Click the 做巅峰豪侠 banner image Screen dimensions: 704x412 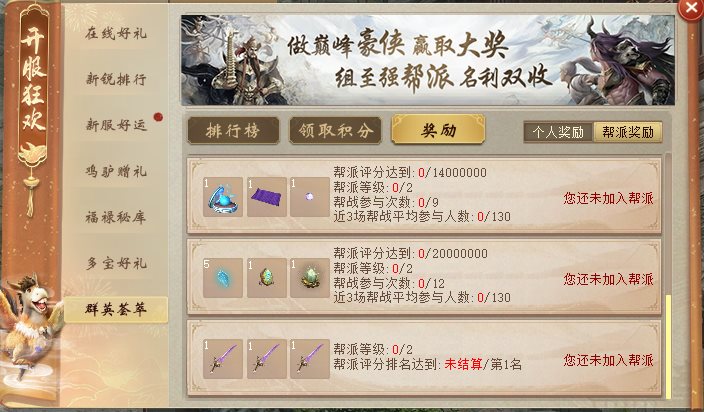pyautogui.click(x=427, y=60)
